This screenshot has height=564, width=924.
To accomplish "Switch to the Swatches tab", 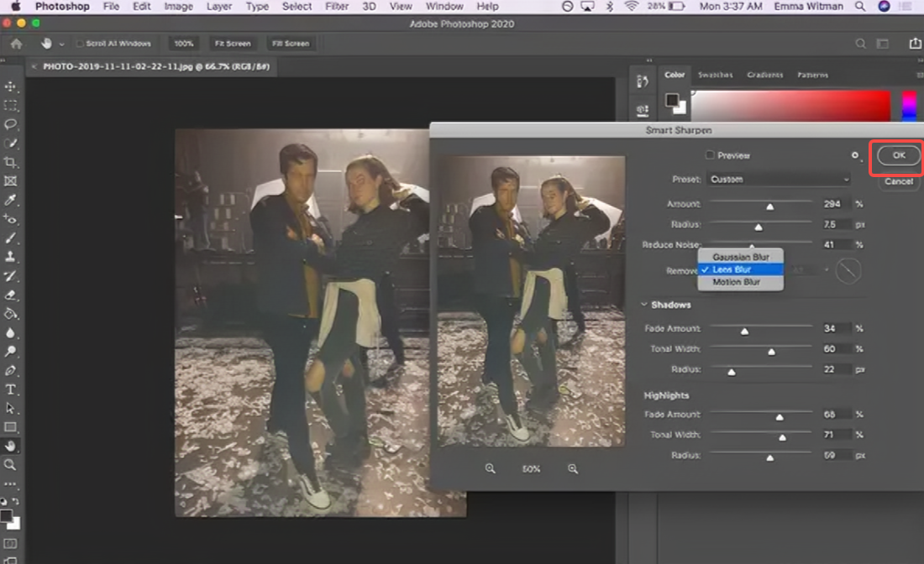I will tap(715, 75).
